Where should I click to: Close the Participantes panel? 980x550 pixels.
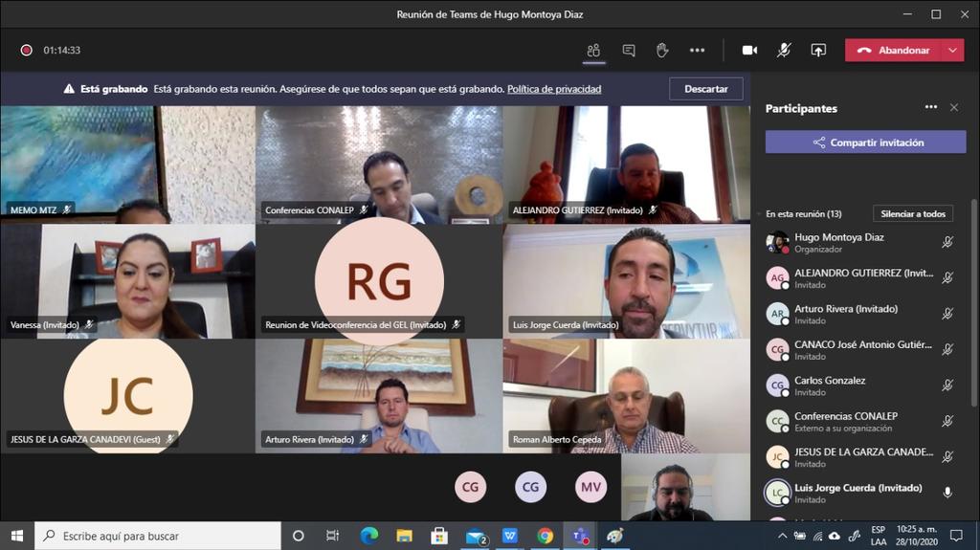[954, 108]
